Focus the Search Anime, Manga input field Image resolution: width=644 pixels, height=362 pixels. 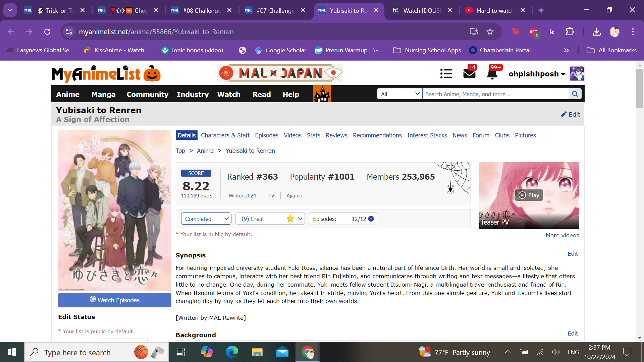pos(495,94)
